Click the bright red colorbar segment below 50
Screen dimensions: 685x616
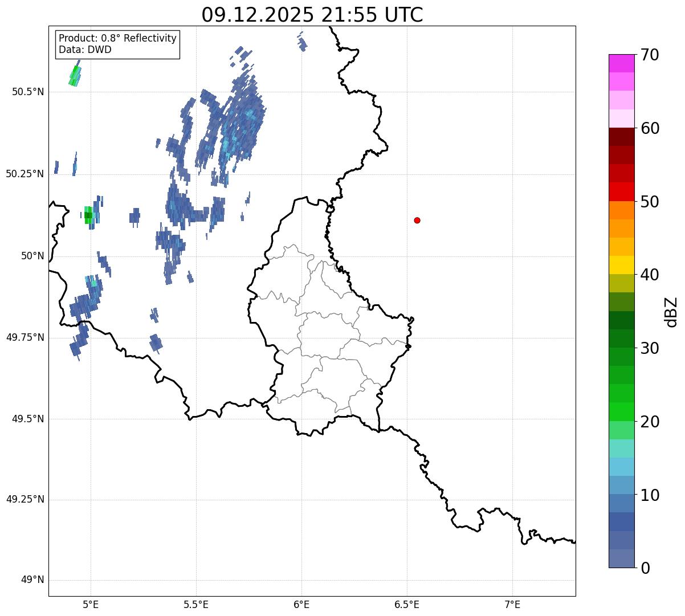coord(621,192)
